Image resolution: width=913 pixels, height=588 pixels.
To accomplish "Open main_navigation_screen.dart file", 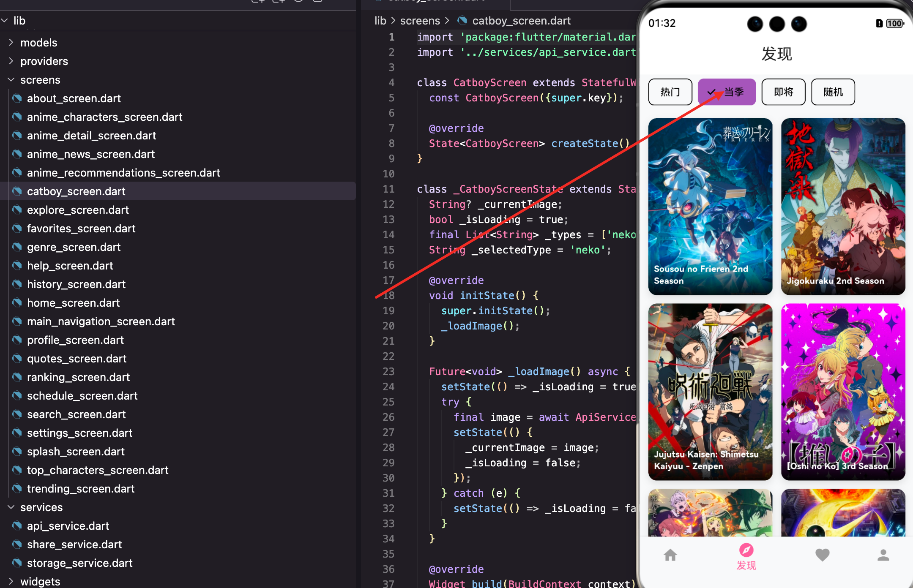I will coord(101,321).
